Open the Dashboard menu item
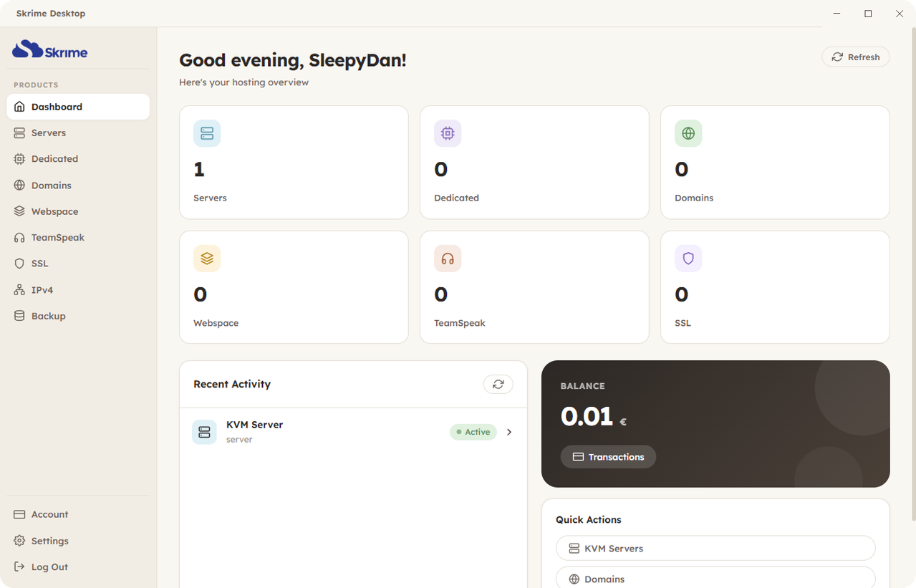This screenshot has width=916, height=588. coord(78,107)
